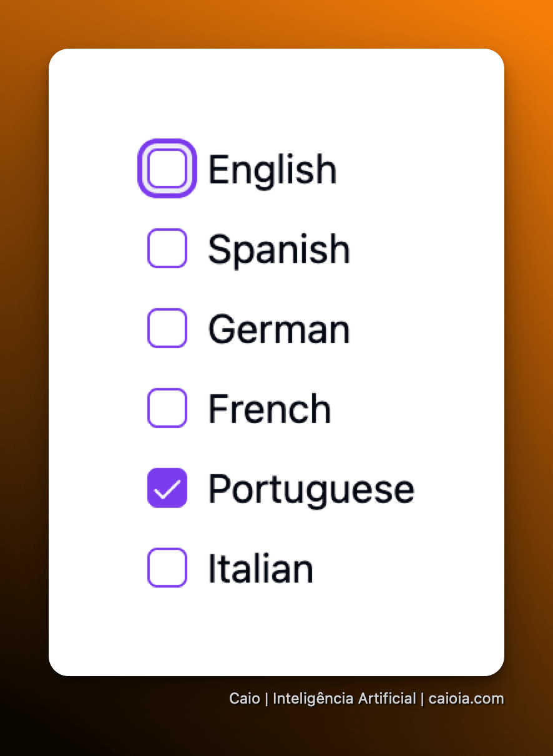Click the German label text
Image resolution: width=553 pixels, height=756 pixels.
pos(279,329)
